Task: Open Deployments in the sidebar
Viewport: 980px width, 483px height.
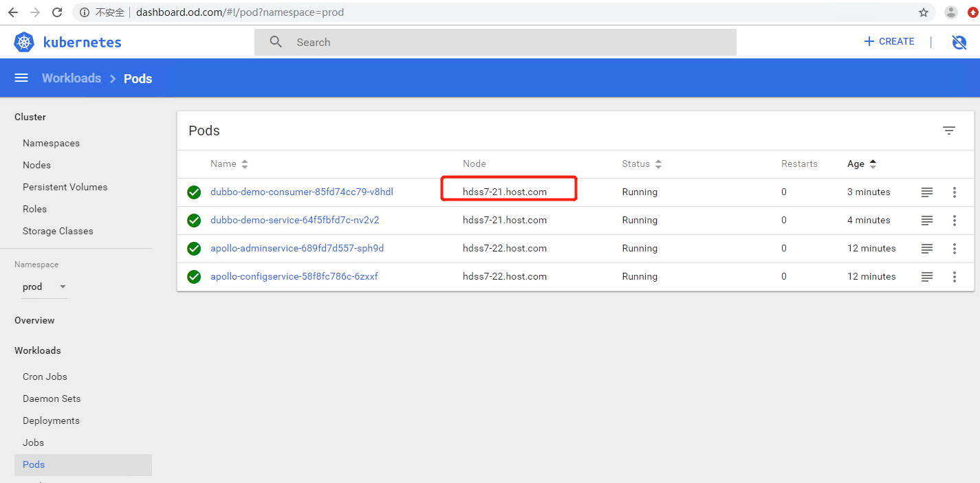Action: 51,420
